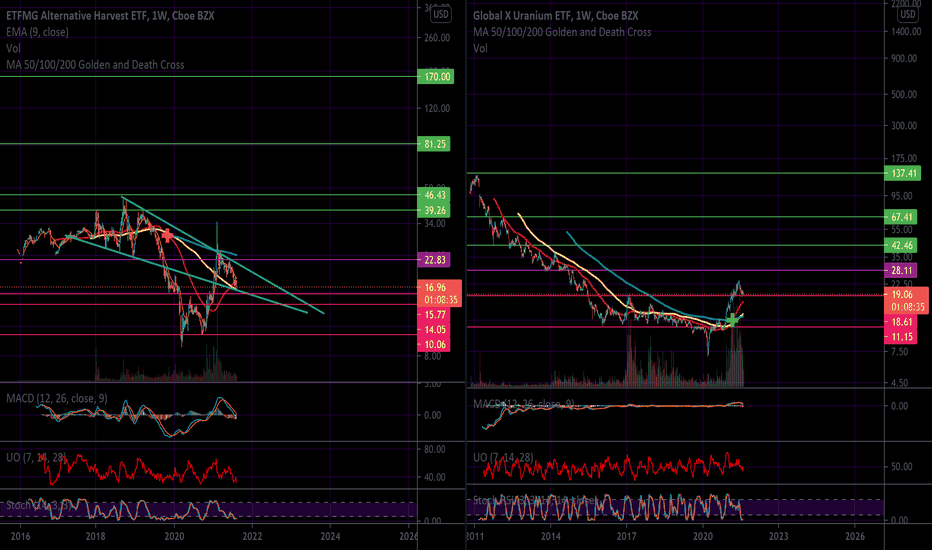Click the 260.00 price scale value
The height and width of the screenshot is (550, 932).
coord(437,38)
